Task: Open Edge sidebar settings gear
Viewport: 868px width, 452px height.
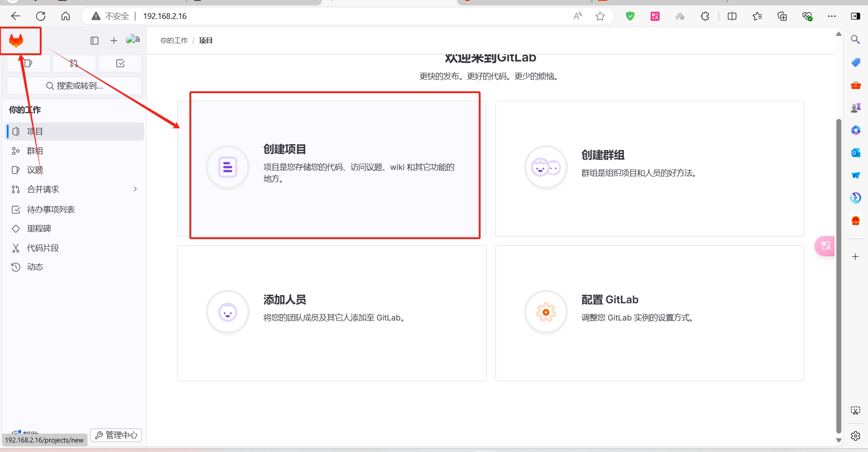Action: pos(855,436)
